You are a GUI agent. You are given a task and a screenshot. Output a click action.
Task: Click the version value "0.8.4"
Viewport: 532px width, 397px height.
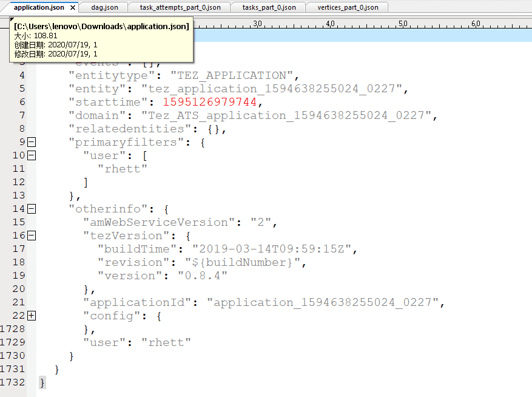(202, 276)
